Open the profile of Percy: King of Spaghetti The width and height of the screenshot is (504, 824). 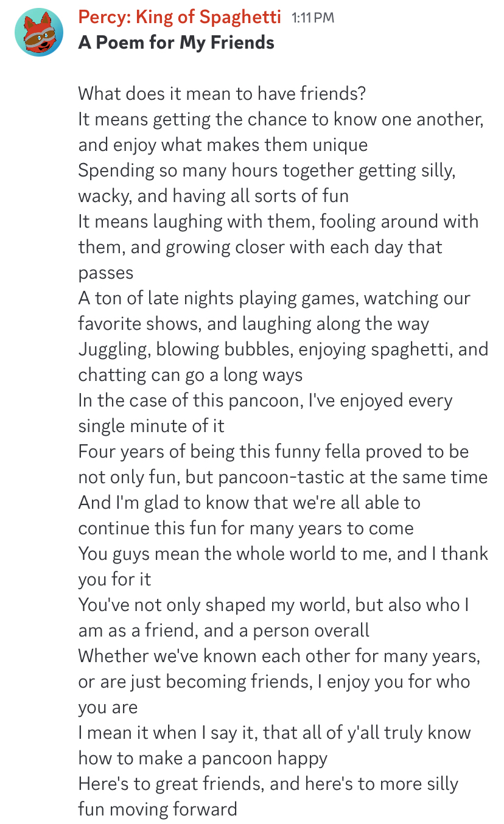180,17
